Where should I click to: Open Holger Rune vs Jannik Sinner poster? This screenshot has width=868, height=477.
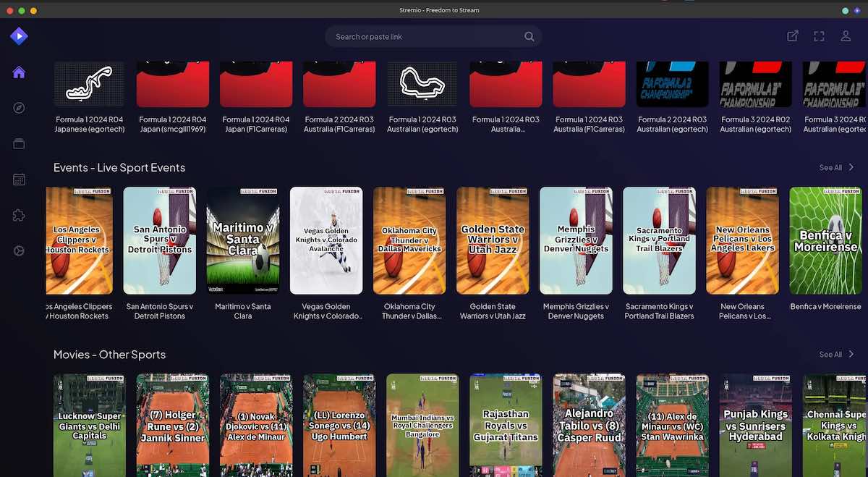point(173,426)
